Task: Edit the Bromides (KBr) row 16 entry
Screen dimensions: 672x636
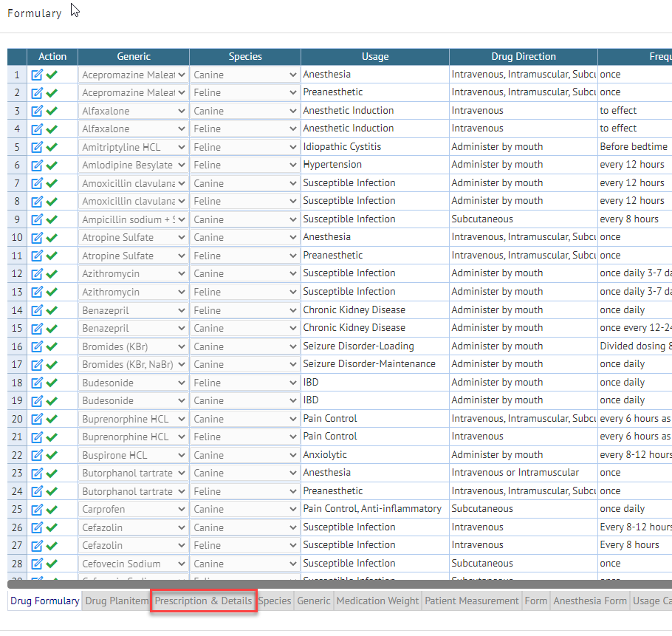Action: [37, 346]
